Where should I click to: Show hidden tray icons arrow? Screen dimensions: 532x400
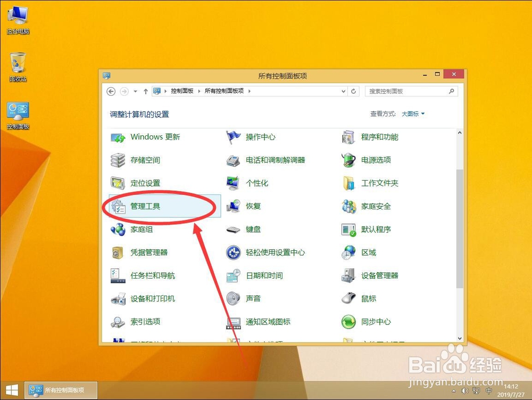[x=454, y=391]
